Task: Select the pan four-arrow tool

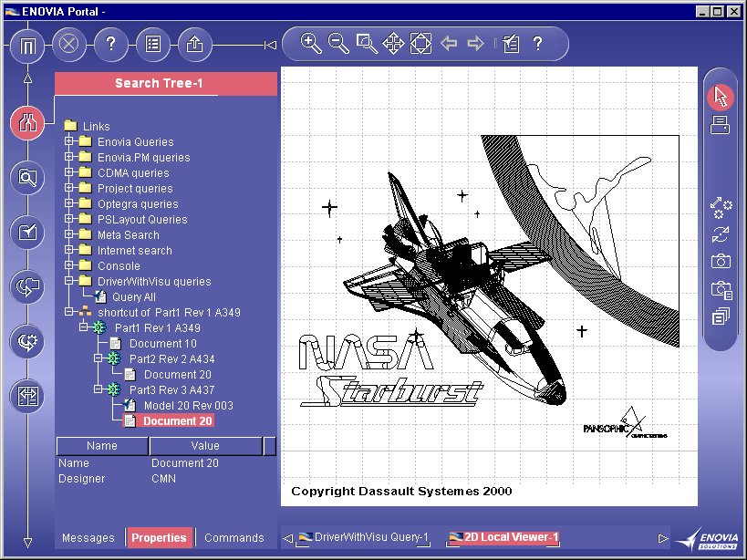Action: click(393, 44)
